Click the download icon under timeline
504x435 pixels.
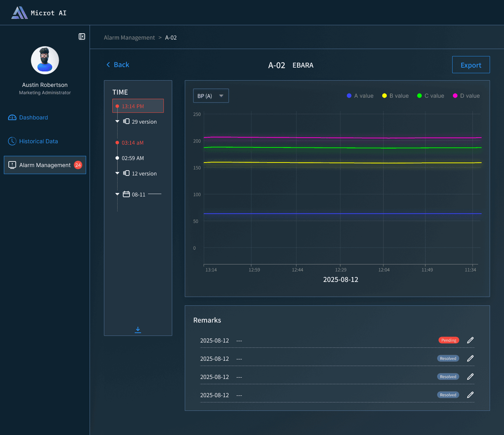[138, 330]
